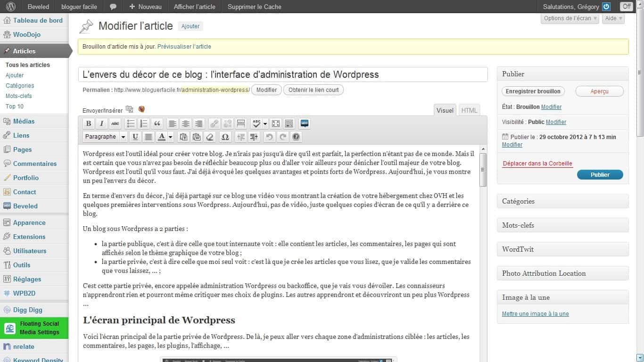Open the Aide help dropdown
This screenshot has width=644, height=362.
click(613, 18)
